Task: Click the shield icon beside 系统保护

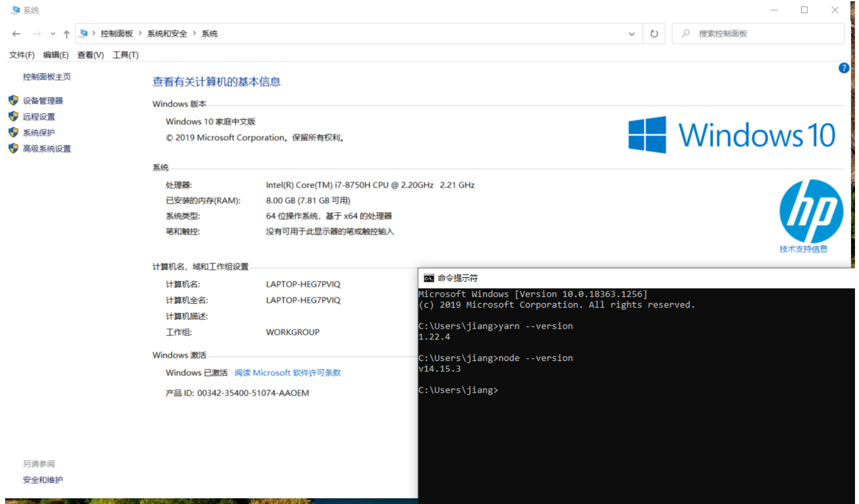Action: (x=14, y=132)
